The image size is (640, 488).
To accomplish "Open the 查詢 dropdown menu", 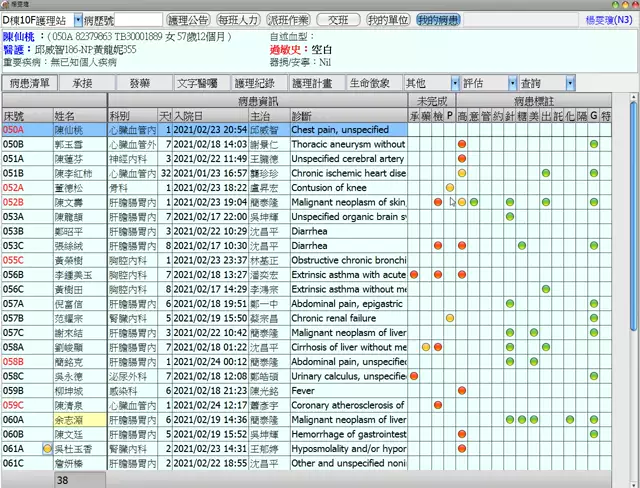I will click(571, 83).
